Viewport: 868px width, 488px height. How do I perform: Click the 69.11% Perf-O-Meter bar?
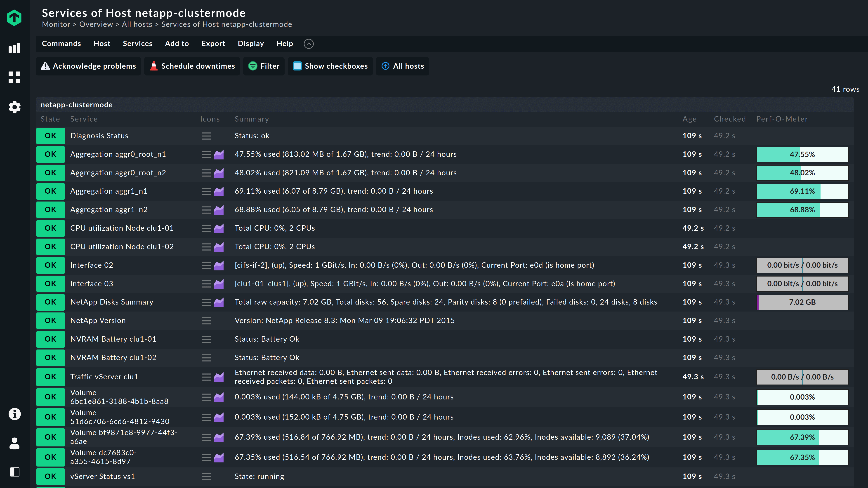[802, 191]
